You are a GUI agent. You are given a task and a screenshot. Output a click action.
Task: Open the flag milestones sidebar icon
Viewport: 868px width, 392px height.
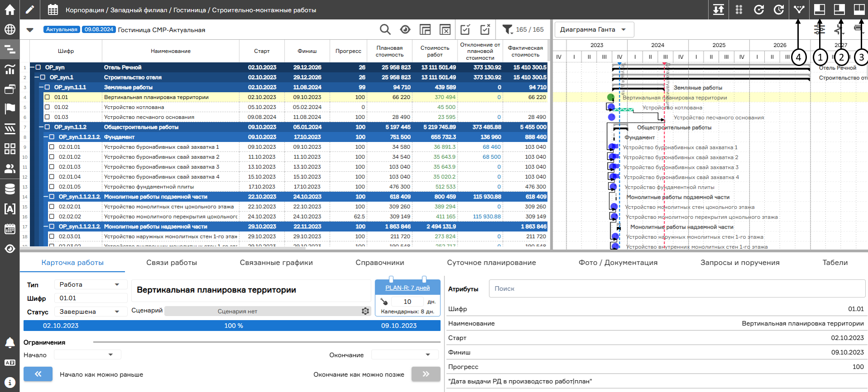(x=10, y=109)
